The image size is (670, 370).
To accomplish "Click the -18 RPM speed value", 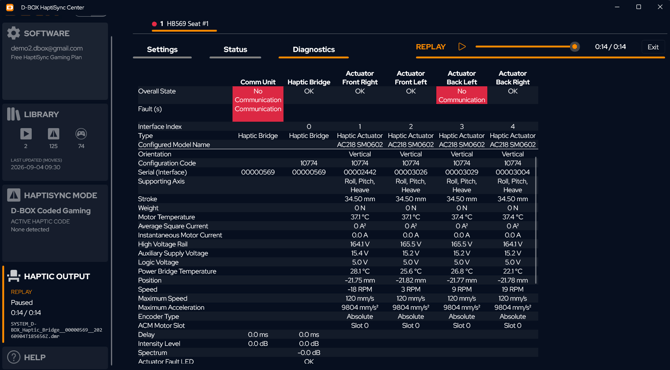I will [x=360, y=289].
